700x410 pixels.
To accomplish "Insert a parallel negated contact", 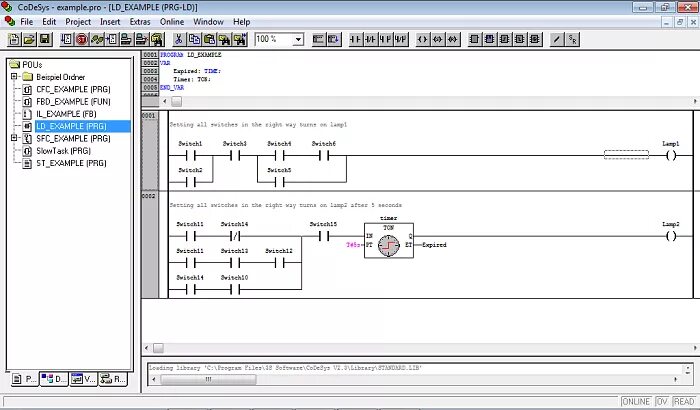I will [401, 39].
